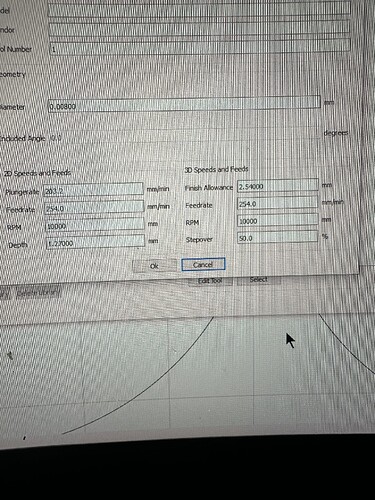The image size is (375, 500).
Task: Click the Finish Allowance label
Action: 209,188
